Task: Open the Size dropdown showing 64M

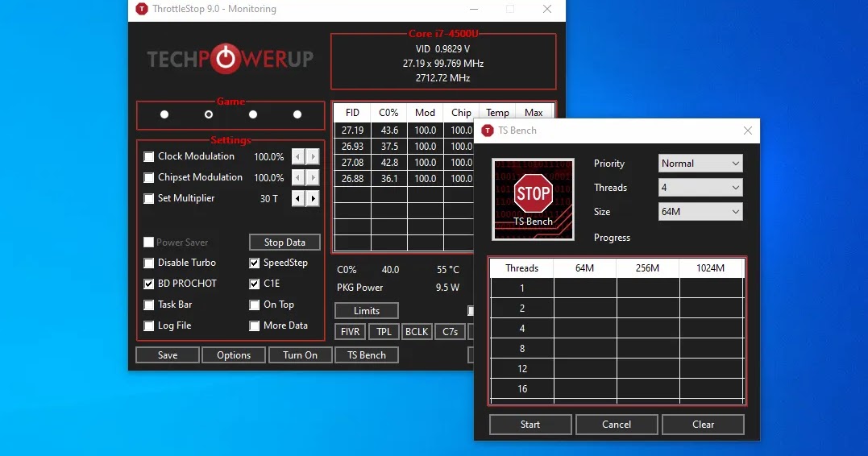Action: tap(700, 211)
